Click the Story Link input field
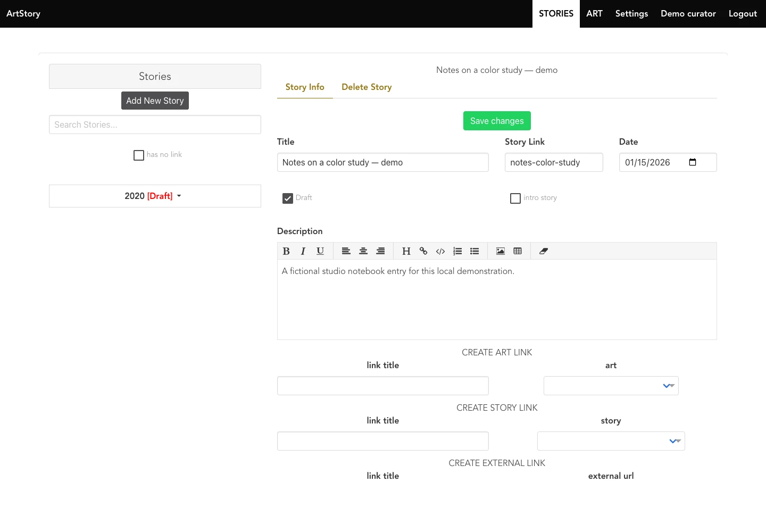The width and height of the screenshot is (766, 532). pos(554,162)
